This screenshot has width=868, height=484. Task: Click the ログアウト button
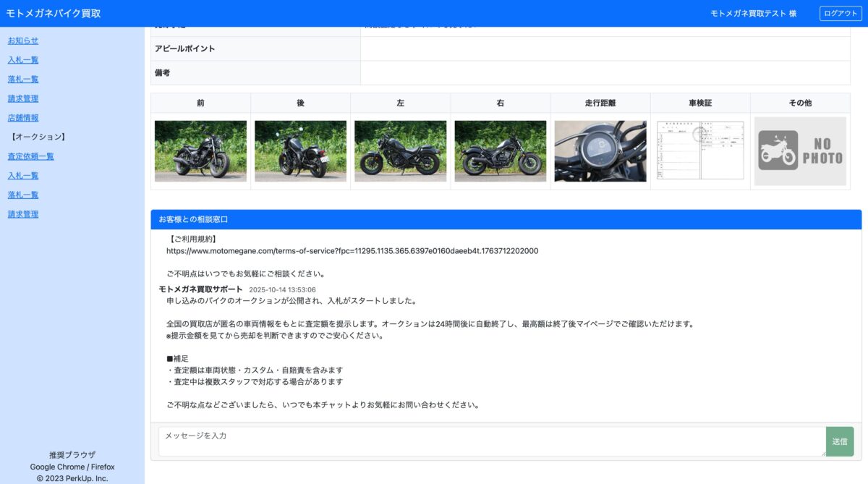click(x=841, y=14)
